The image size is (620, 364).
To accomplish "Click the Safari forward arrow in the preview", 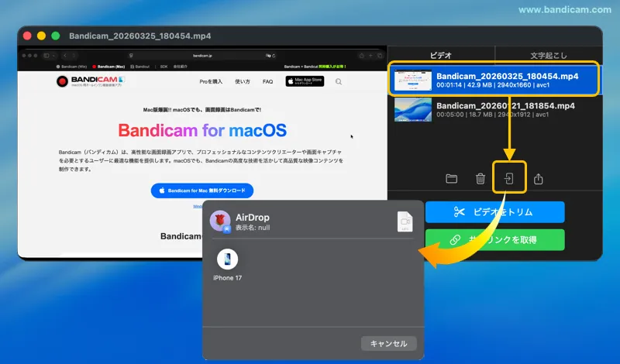I will (74, 56).
